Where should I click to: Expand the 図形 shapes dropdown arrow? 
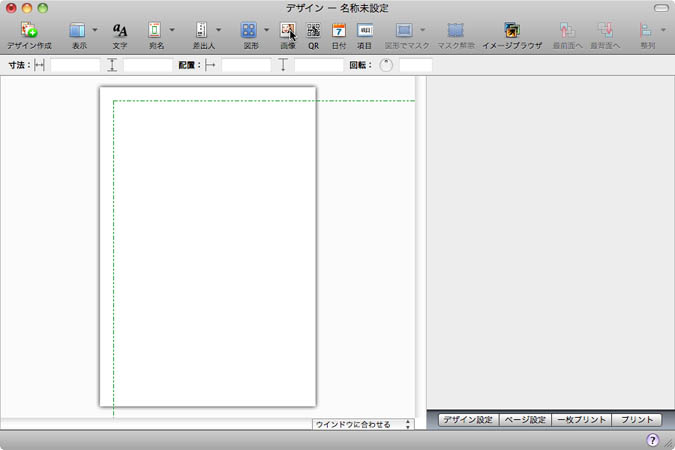(x=267, y=31)
